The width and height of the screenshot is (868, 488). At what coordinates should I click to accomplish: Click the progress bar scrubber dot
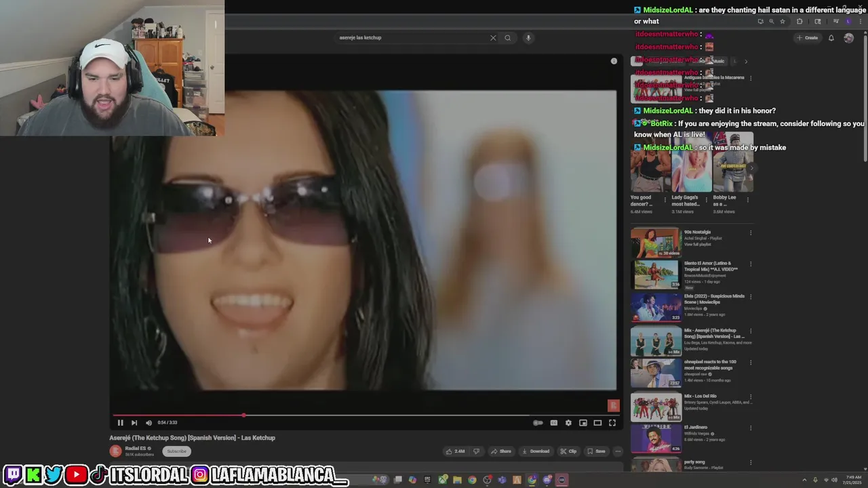point(243,415)
